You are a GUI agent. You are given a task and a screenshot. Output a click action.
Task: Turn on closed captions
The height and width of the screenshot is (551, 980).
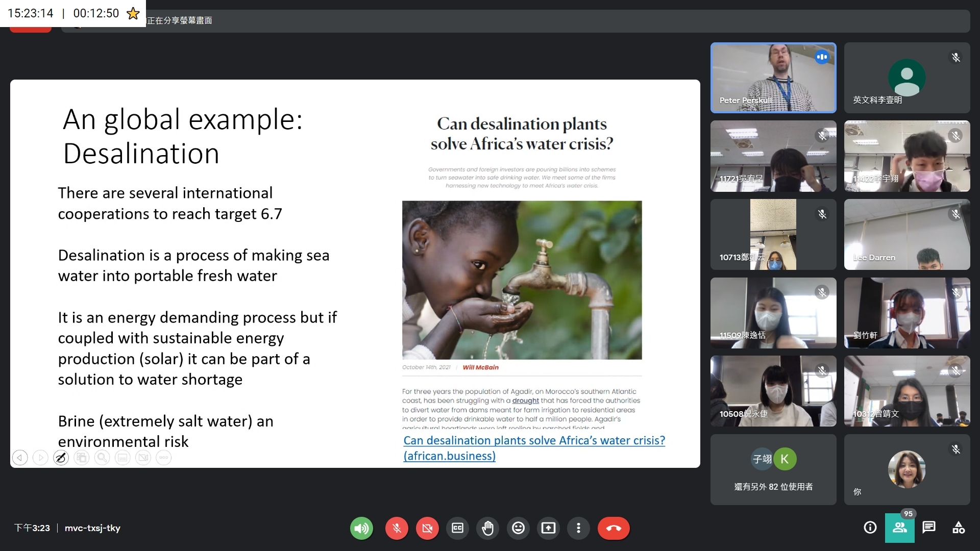coord(457,528)
